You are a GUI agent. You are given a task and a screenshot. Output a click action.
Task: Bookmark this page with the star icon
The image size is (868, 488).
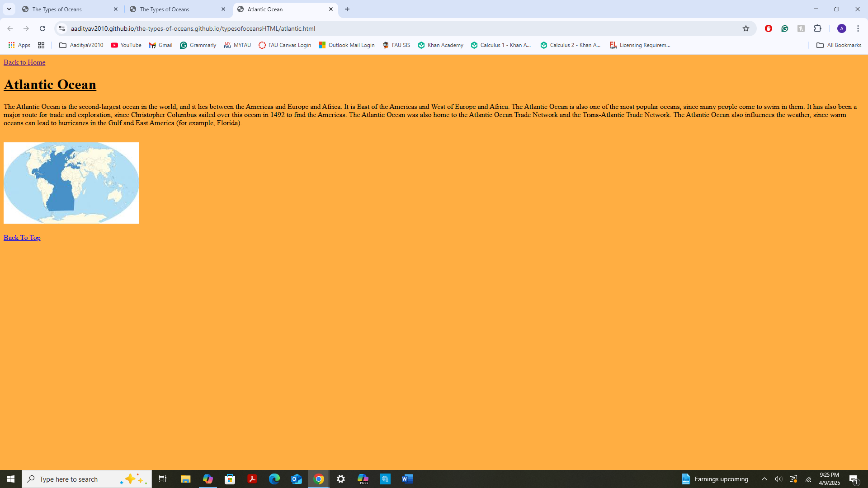pyautogui.click(x=746, y=28)
